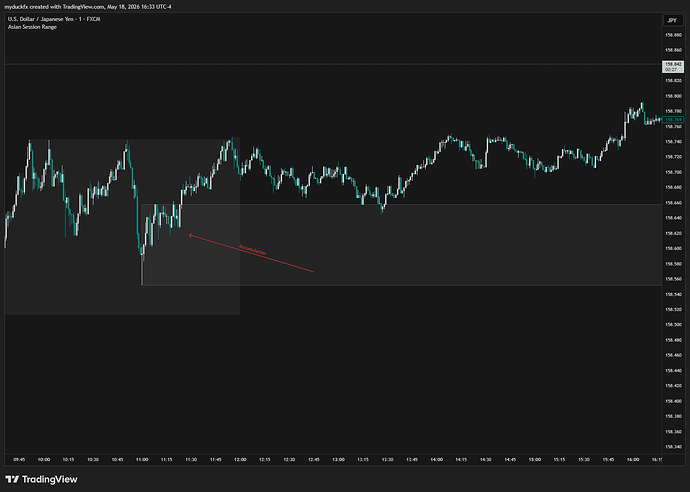Click the 14:30 time axis label
Screen dimensions: 690x492
(x=485, y=459)
